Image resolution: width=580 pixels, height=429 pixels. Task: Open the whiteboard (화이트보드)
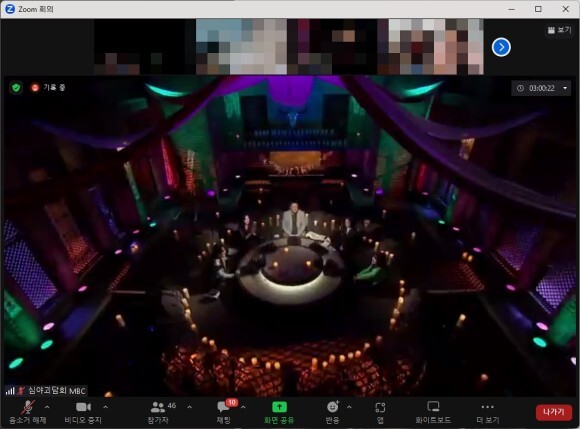(433, 412)
